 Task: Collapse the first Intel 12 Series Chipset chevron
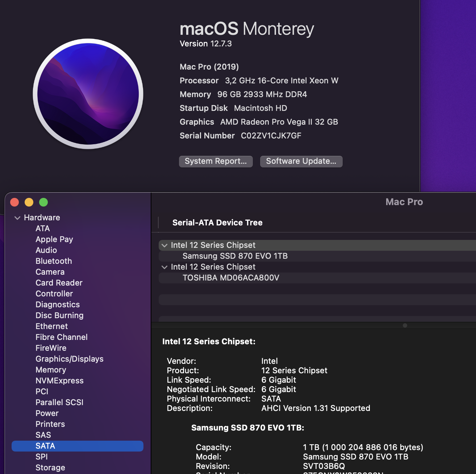coord(164,245)
